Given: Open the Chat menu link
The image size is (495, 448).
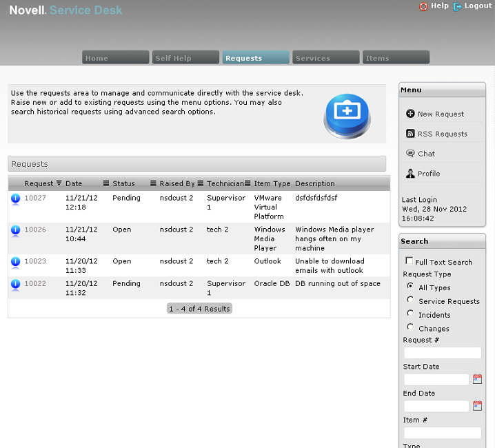Looking at the screenshot, I should click(426, 154).
